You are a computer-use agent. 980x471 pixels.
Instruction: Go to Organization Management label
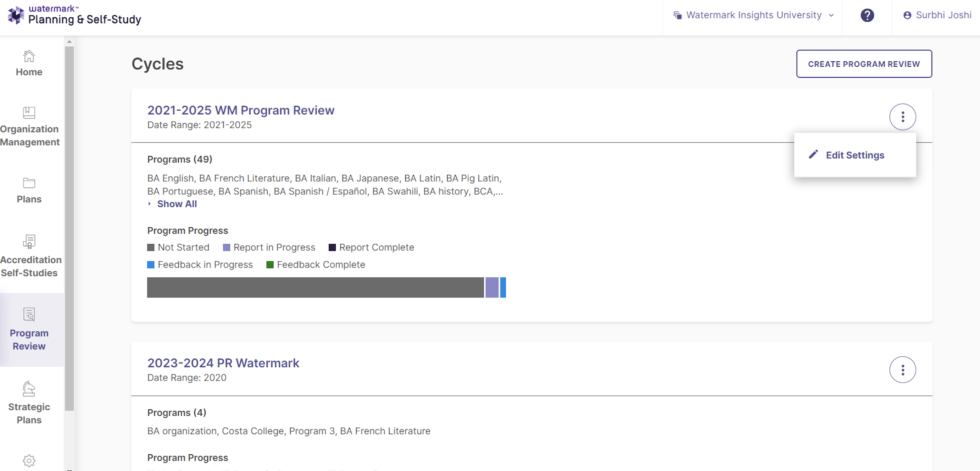[x=30, y=135]
